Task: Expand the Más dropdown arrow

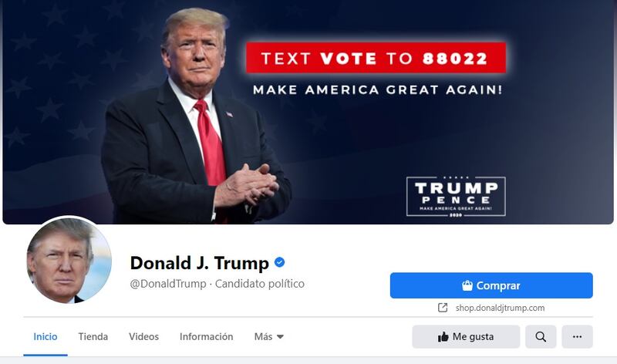Action: click(x=280, y=337)
